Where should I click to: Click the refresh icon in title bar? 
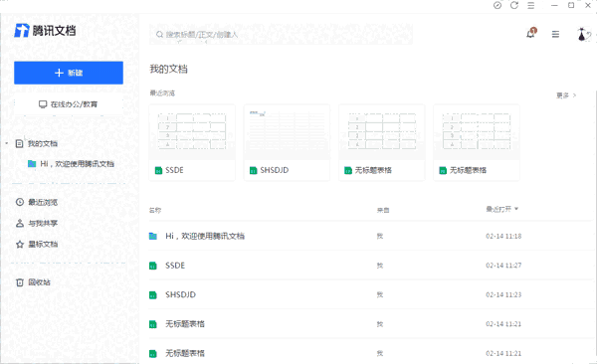[x=514, y=5]
